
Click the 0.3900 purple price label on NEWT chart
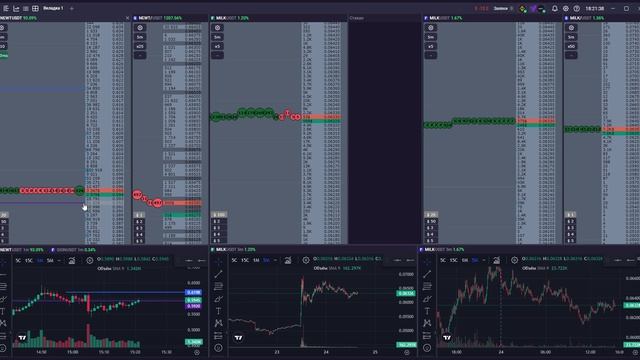coord(193,306)
